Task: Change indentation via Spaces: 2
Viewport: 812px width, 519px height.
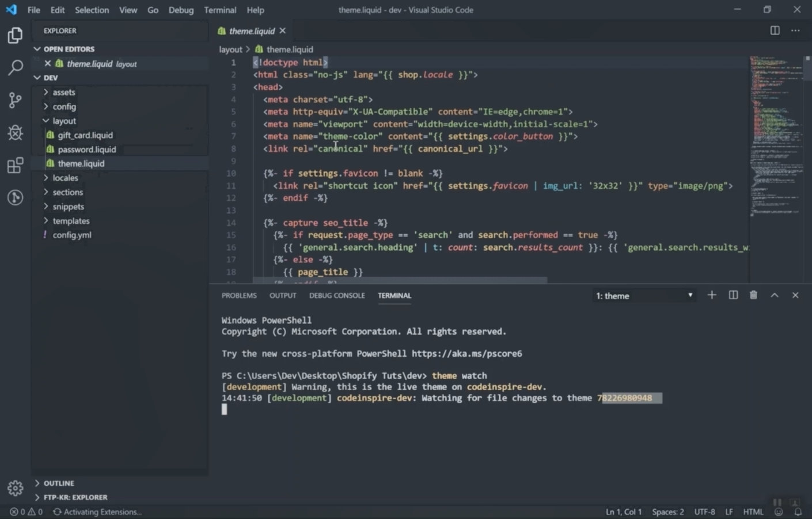Action: [x=668, y=512]
